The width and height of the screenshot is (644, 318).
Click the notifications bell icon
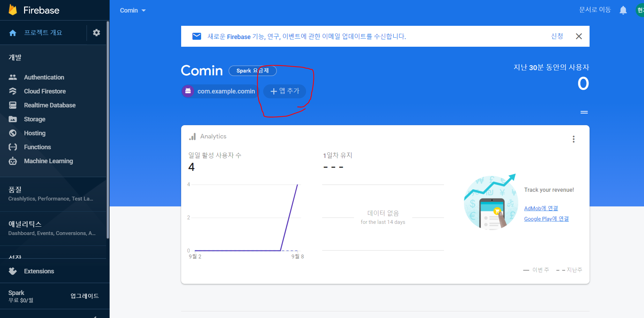click(623, 10)
